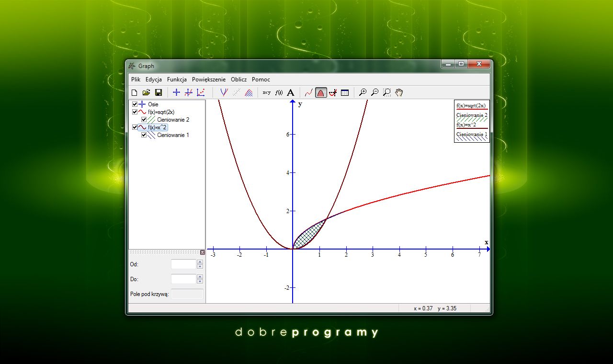The width and height of the screenshot is (613, 364).
Task: Select f(x)=sqrt(2x) in function list
Action: (161, 112)
